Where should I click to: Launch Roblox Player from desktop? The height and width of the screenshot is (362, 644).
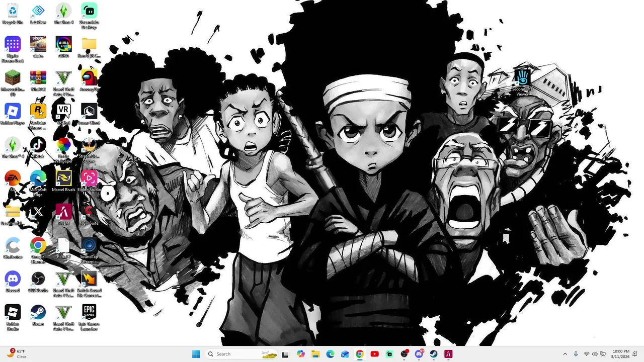point(13,114)
